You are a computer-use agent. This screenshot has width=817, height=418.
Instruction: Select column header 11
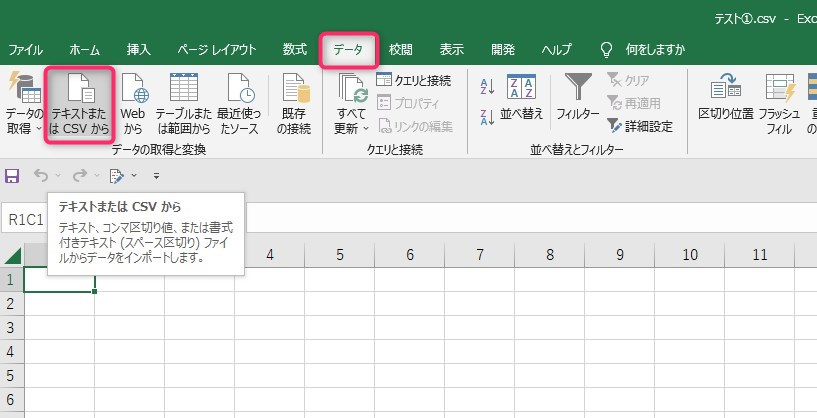pos(760,255)
